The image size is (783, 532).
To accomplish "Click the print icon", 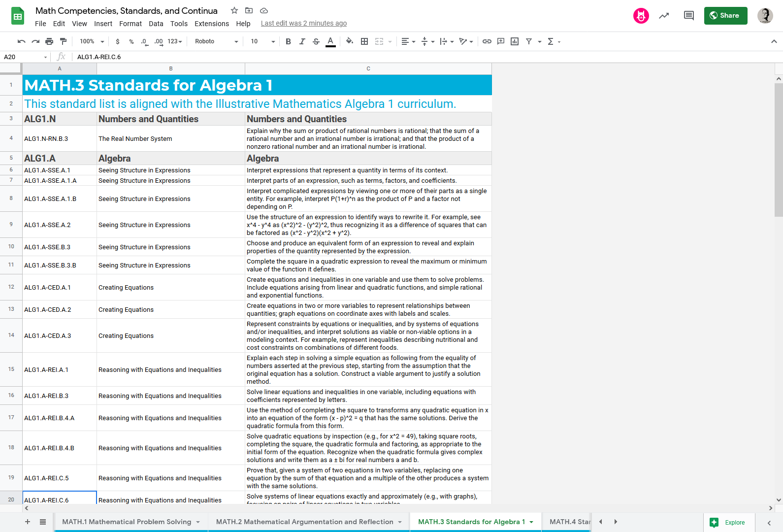I will click(49, 41).
